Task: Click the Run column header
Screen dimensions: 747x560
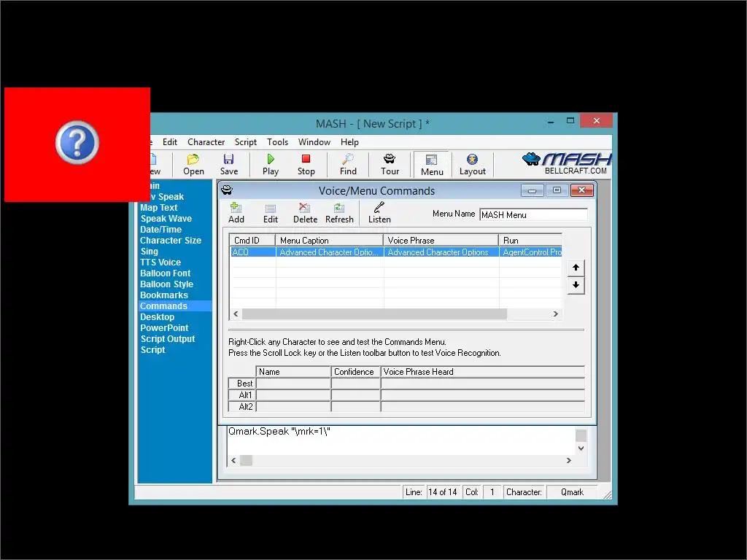Action: (531, 241)
